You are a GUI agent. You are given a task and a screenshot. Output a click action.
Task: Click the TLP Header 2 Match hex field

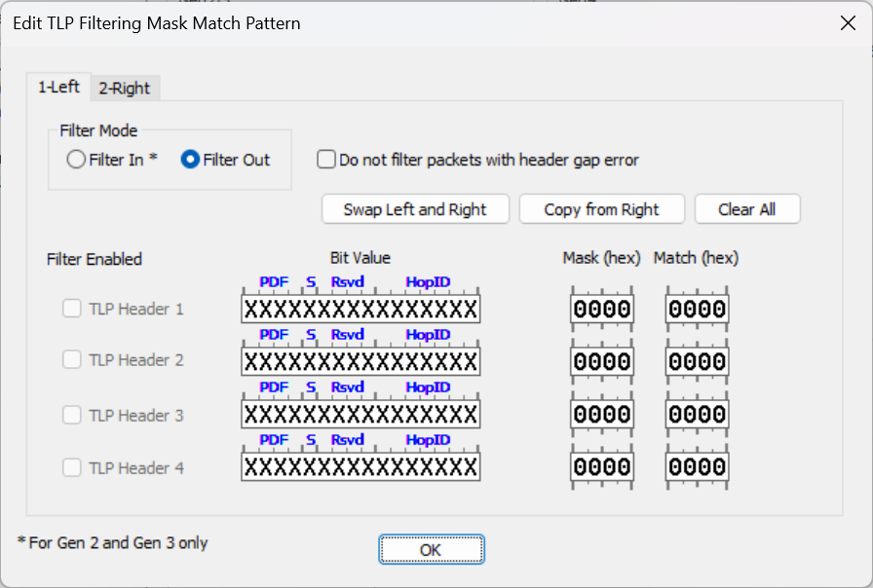[x=697, y=361]
